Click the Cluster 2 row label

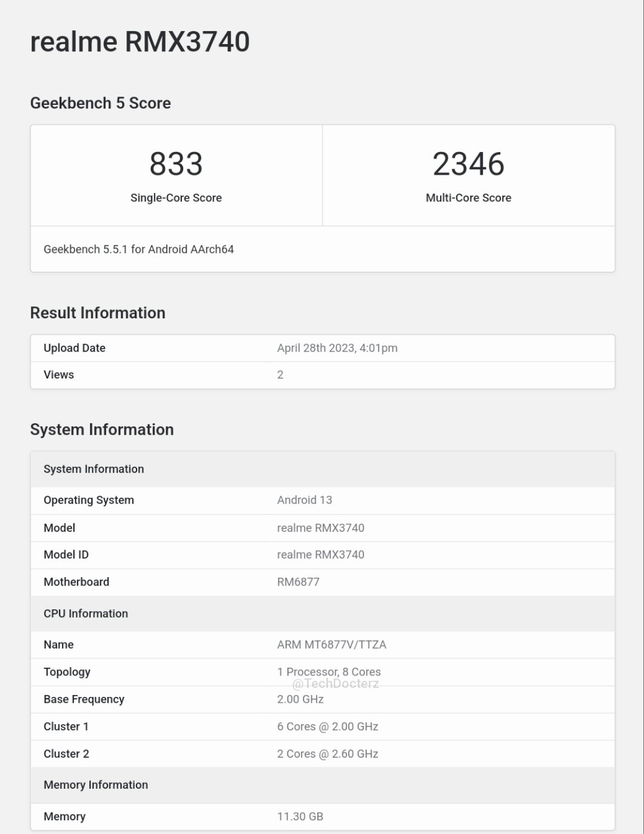pos(66,754)
